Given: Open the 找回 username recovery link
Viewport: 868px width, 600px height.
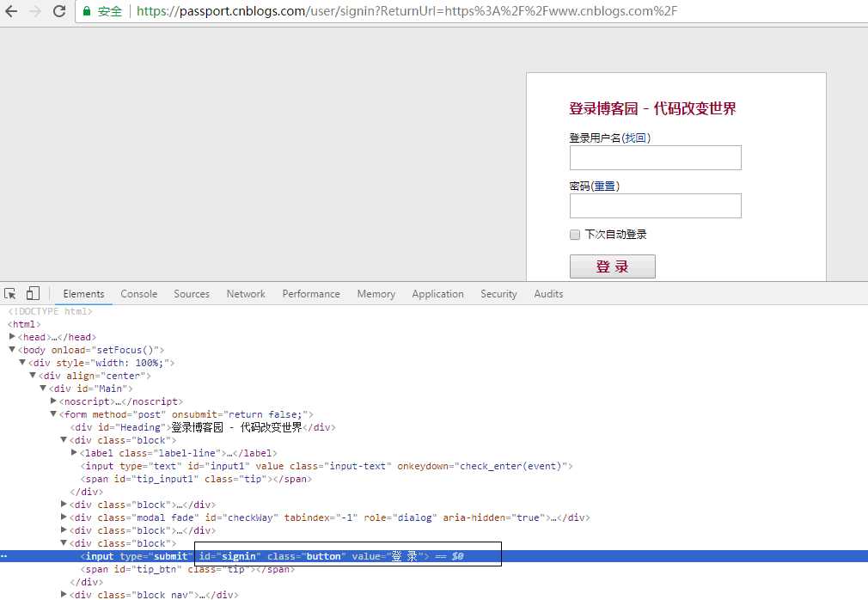Looking at the screenshot, I should tap(635, 138).
